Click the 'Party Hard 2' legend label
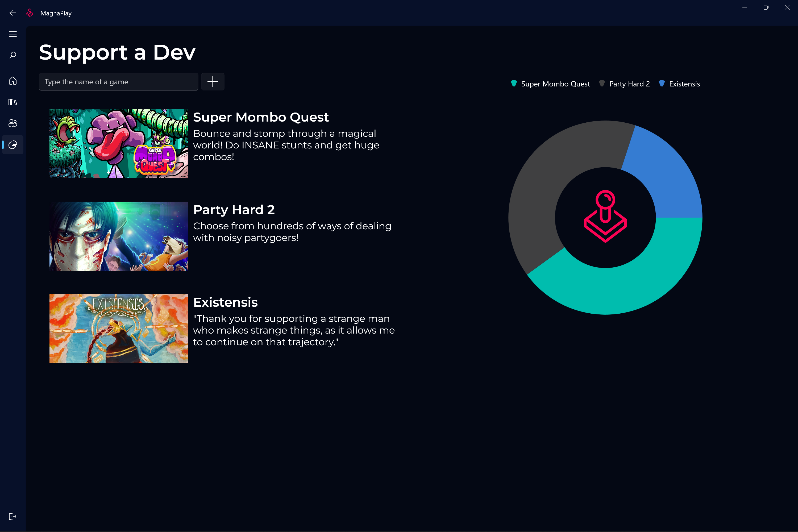 pyautogui.click(x=629, y=84)
